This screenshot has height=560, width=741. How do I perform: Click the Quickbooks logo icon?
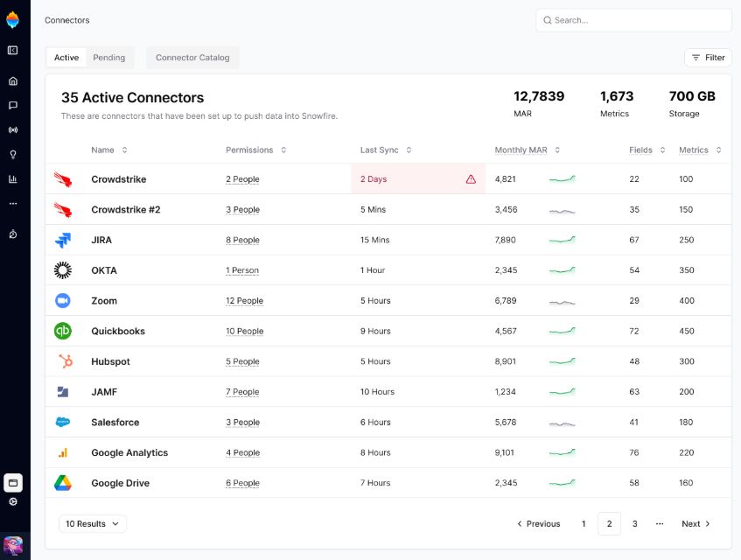[x=62, y=331]
